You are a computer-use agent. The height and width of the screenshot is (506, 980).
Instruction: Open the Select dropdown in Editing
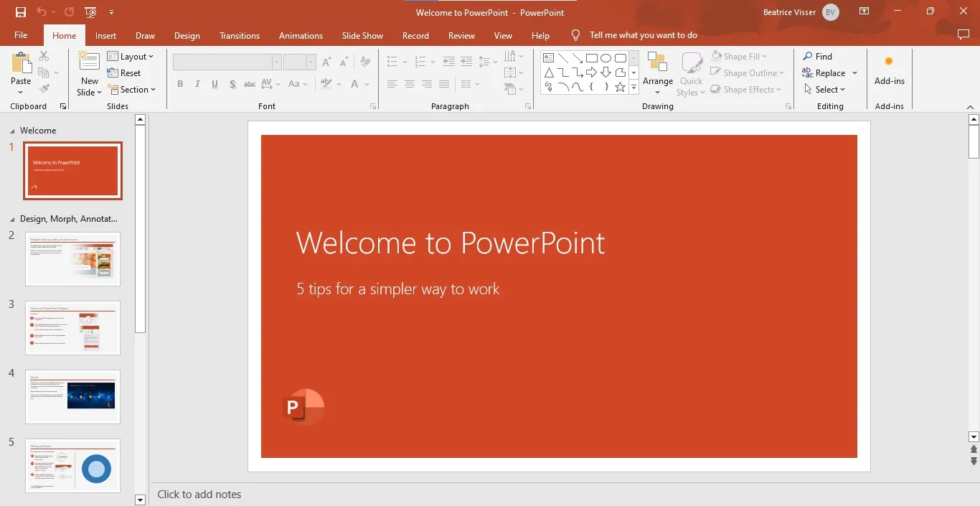(x=825, y=89)
